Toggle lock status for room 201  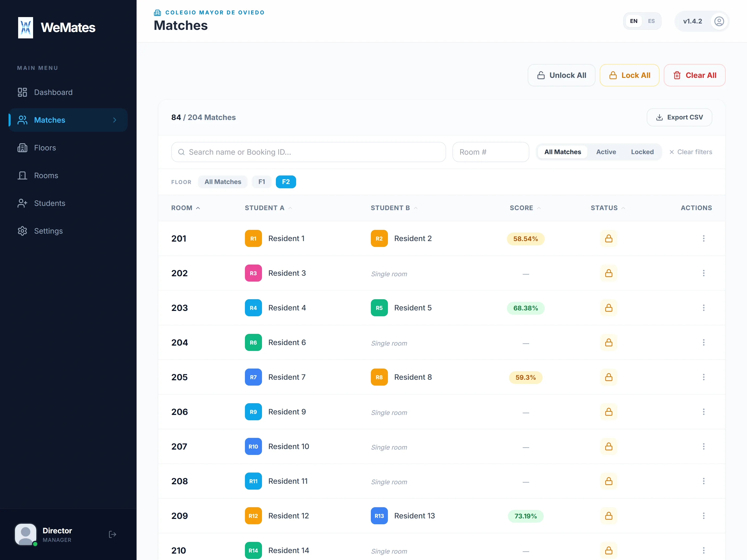pyautogui.click(x=609, y=238)
